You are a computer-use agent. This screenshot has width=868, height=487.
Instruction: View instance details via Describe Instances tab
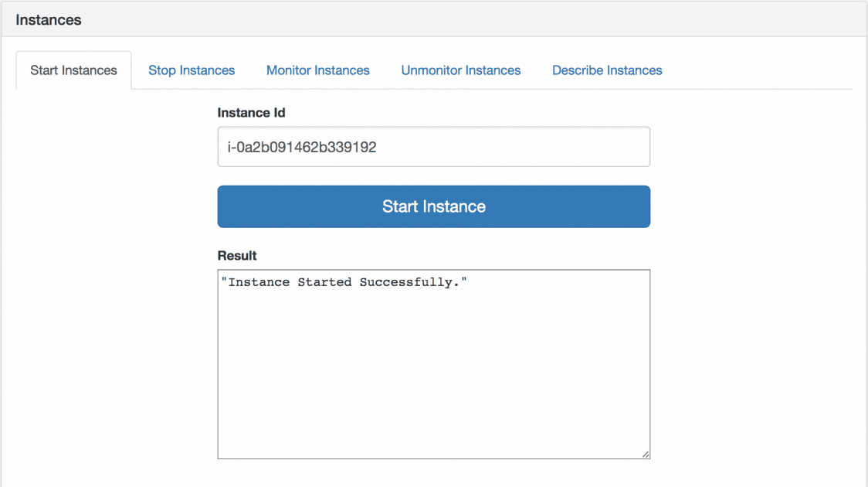(606, 70)
